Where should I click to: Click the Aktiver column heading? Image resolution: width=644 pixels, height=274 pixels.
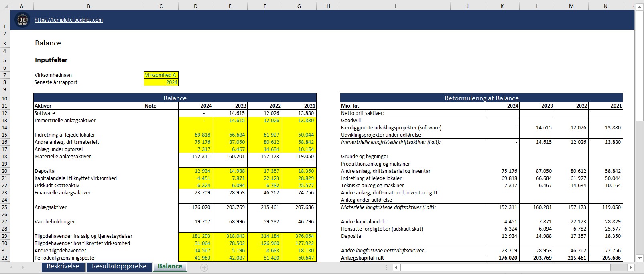pos(43,106)
